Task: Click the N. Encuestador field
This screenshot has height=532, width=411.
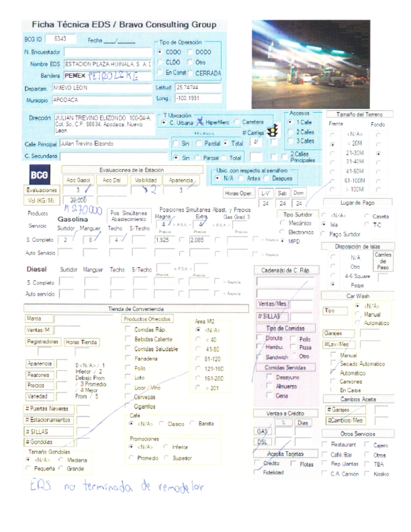Action: [x=108, y=52]
